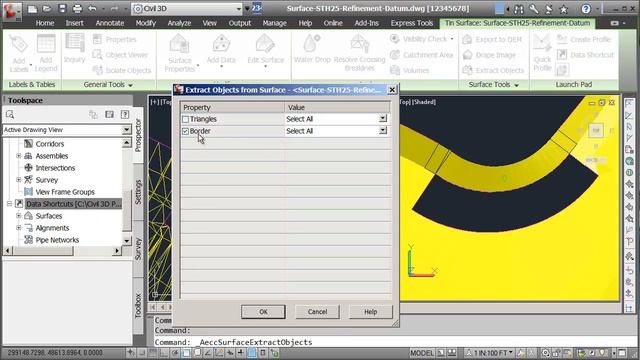Go to the Analyze ribbon tab
640x360 pixels.
(179, 23)
